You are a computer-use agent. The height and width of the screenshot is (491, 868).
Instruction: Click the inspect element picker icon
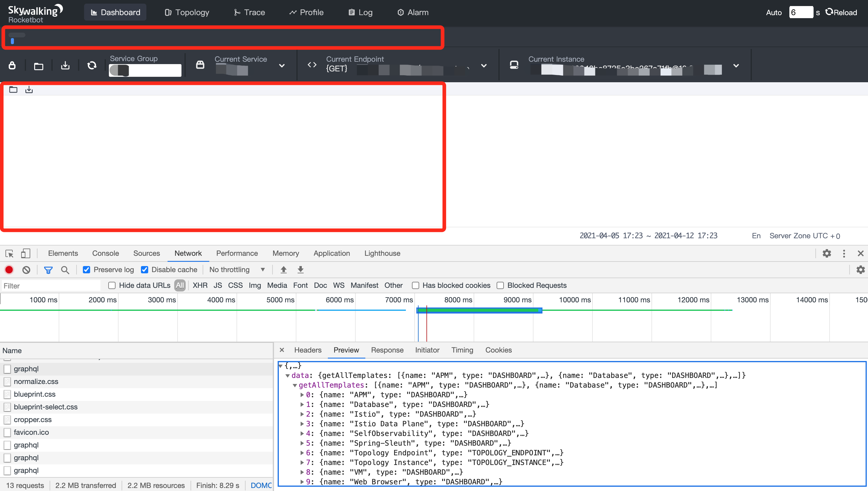[9, 253]
